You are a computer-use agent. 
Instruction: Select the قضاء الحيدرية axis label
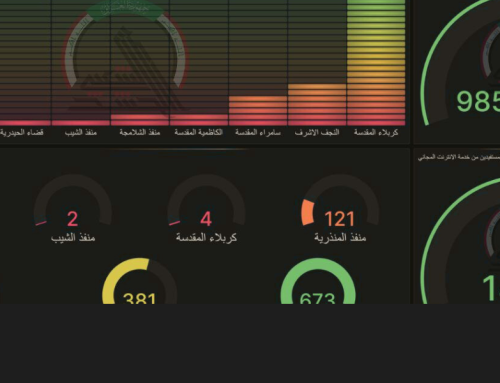pos(22,132)
